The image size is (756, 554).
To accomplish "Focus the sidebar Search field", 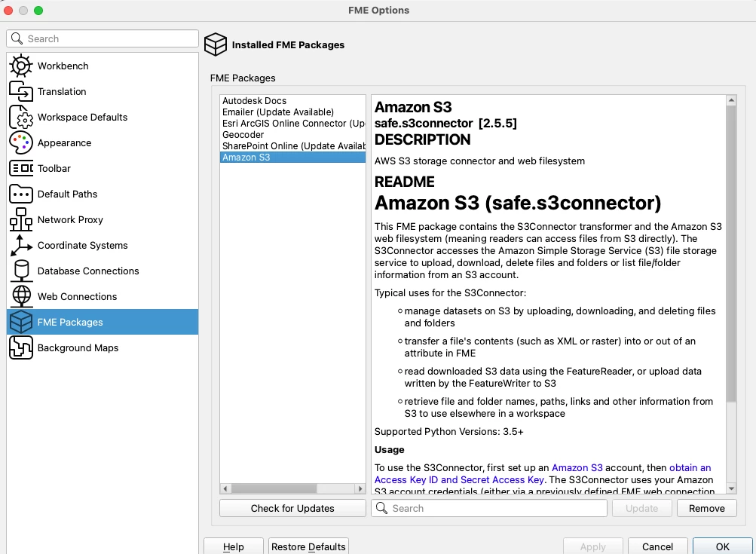I will coord(103,38).
